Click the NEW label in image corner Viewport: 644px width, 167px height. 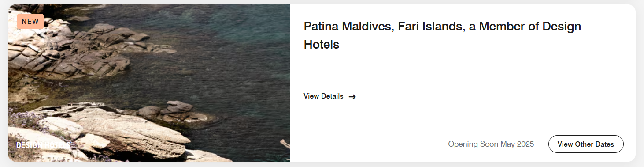pyautogui.click(x=30, y=21)
